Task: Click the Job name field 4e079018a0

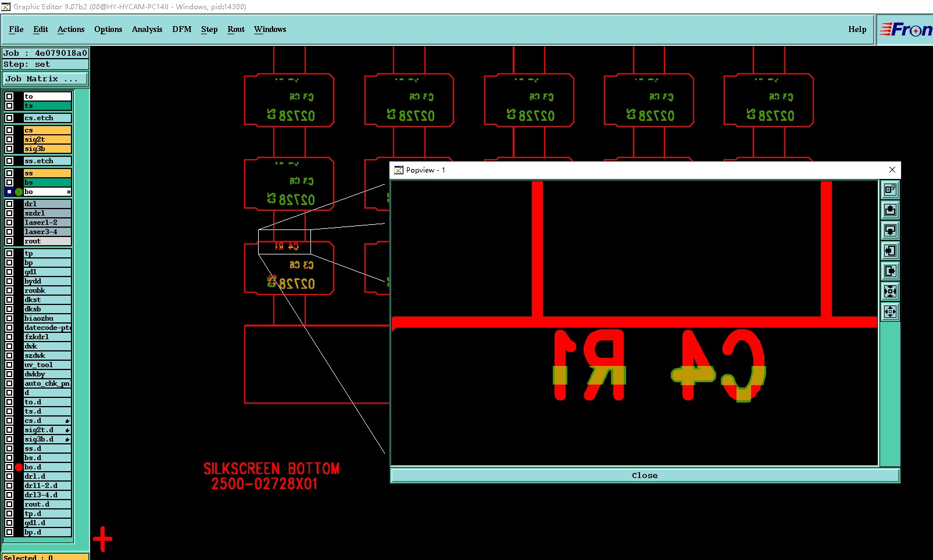Action: pyautogui.click(x=45, y=53)
